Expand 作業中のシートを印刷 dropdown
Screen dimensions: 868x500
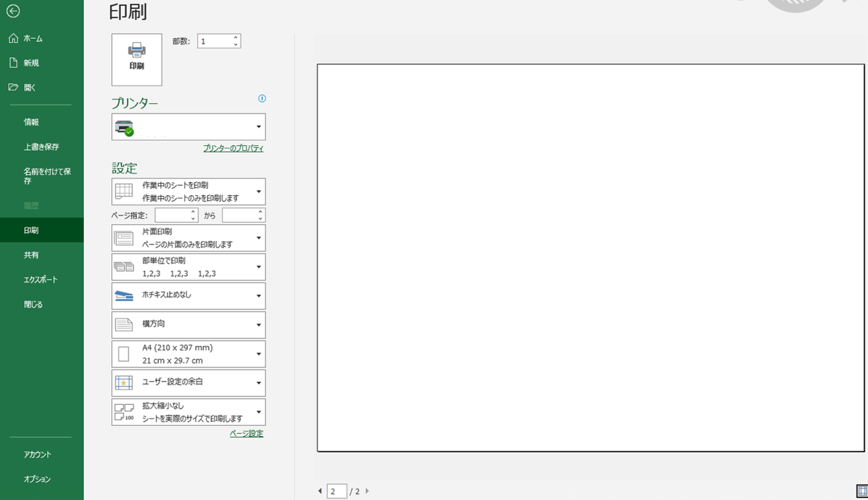click(189, 192)
